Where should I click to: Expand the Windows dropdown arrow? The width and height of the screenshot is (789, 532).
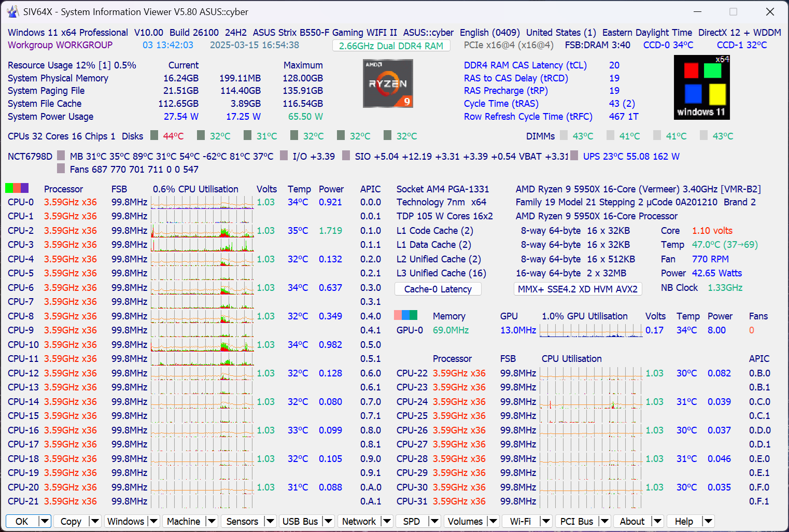coord(153,521)
